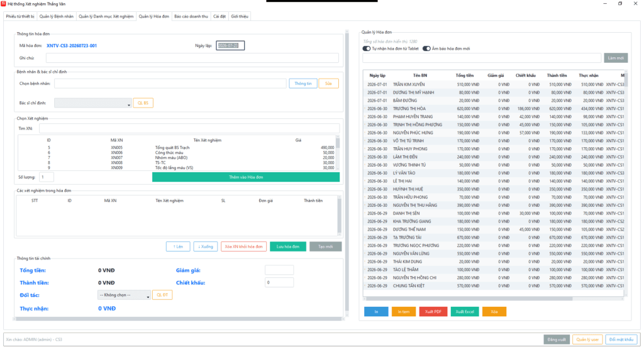Click the Chiết khấu input field

pos(279,282)
